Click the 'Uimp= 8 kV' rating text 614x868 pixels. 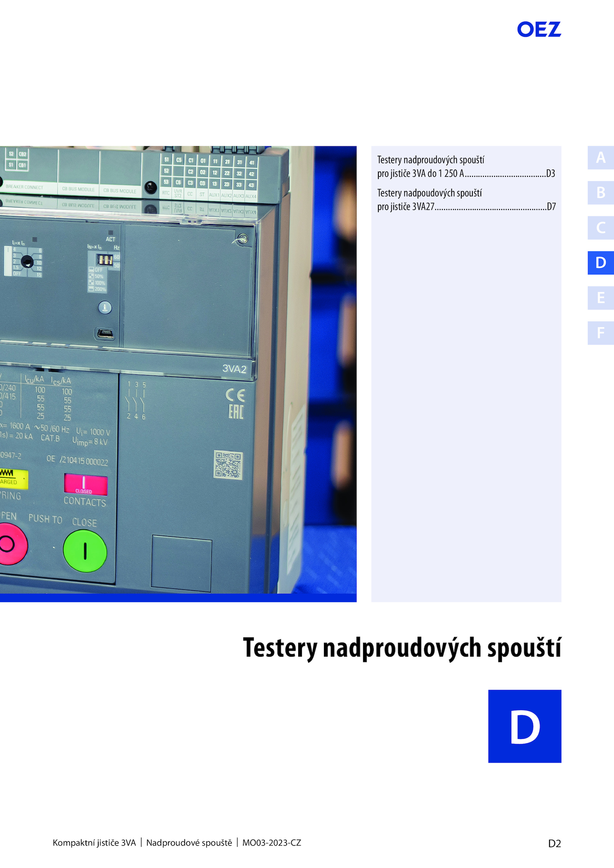pos(90,442)
